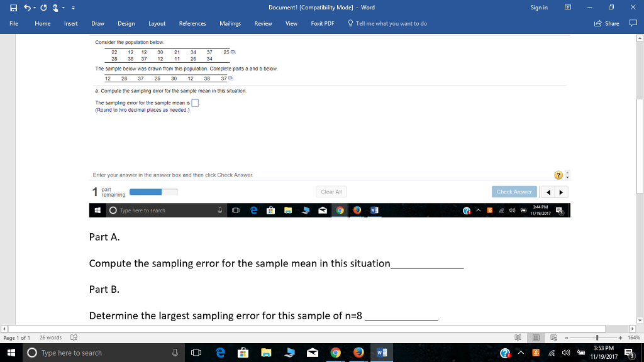Select the Print Layout view icon
The width and height of the screenshot is (644, 362).
[x=536, y=337]
